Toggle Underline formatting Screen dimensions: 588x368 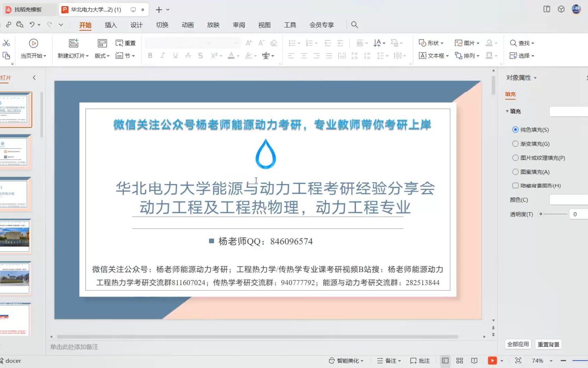[175, 56]
